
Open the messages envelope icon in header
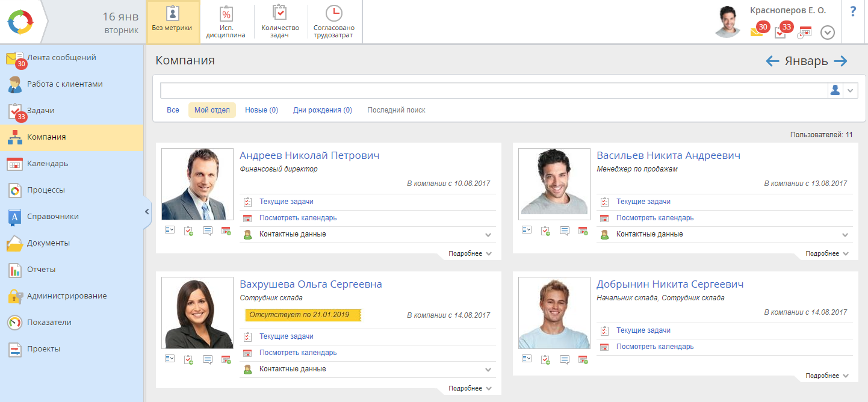coord(757,32)
